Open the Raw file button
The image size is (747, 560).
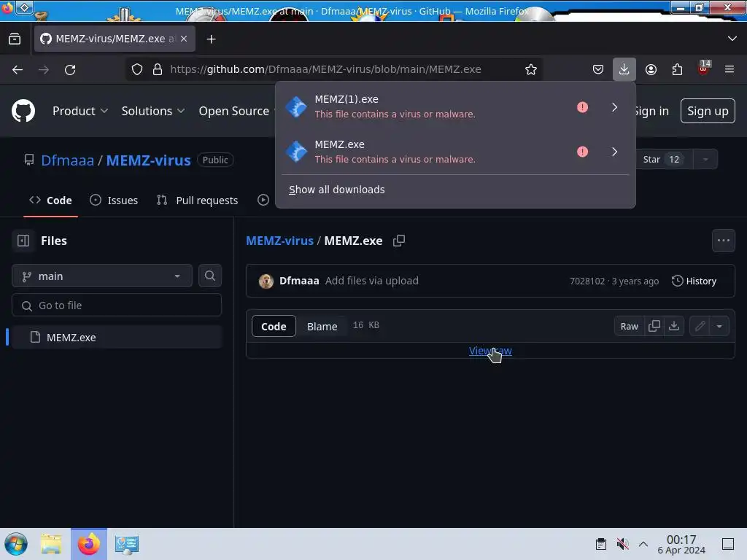point(629,326)
